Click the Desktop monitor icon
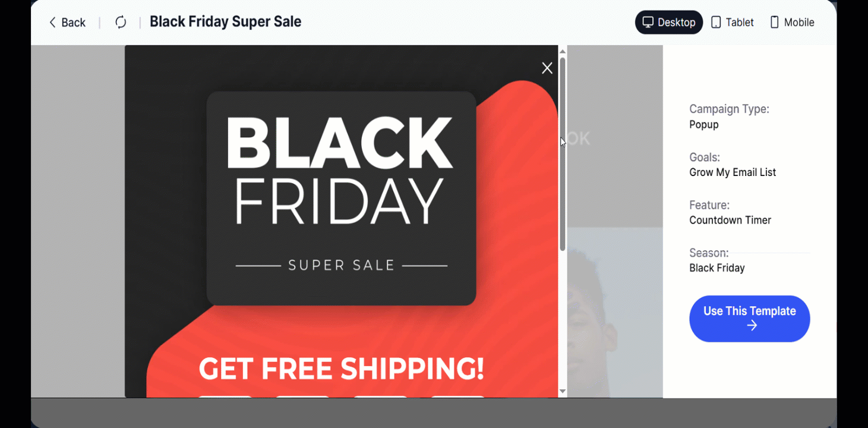868x428 pixels. point(648,23)
